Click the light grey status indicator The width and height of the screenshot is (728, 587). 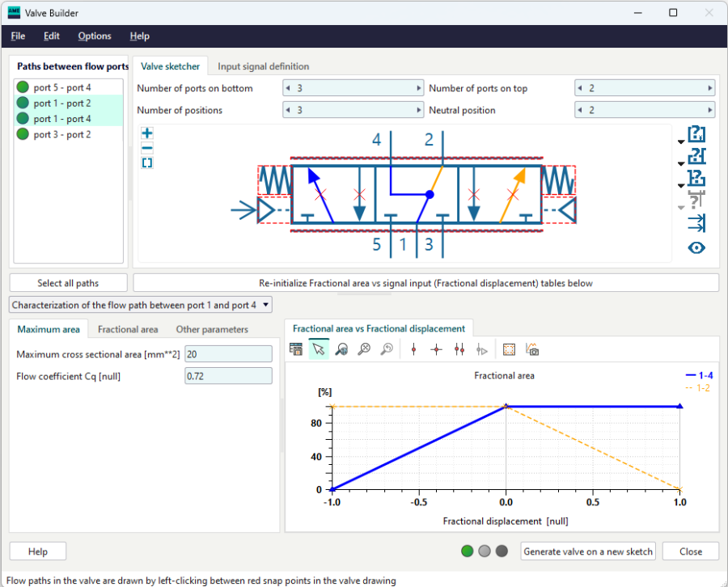pyautogui.click(x=485, y=551)
